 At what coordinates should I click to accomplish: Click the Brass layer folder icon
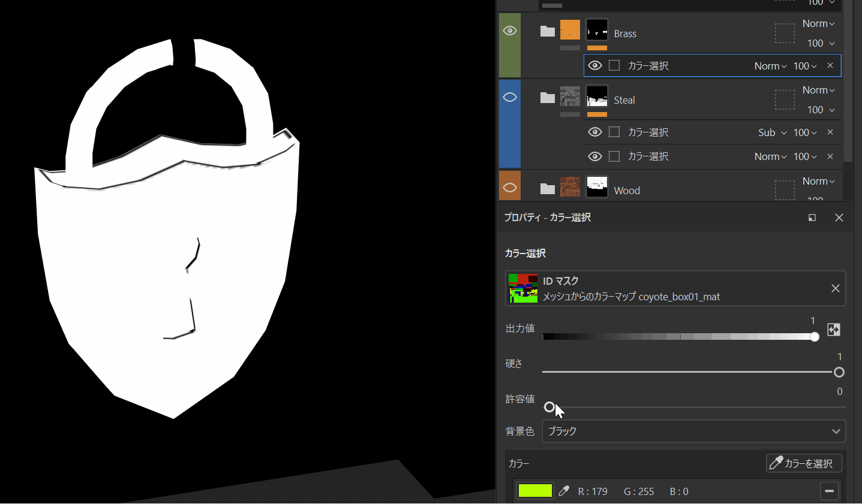tap(547, 31)
